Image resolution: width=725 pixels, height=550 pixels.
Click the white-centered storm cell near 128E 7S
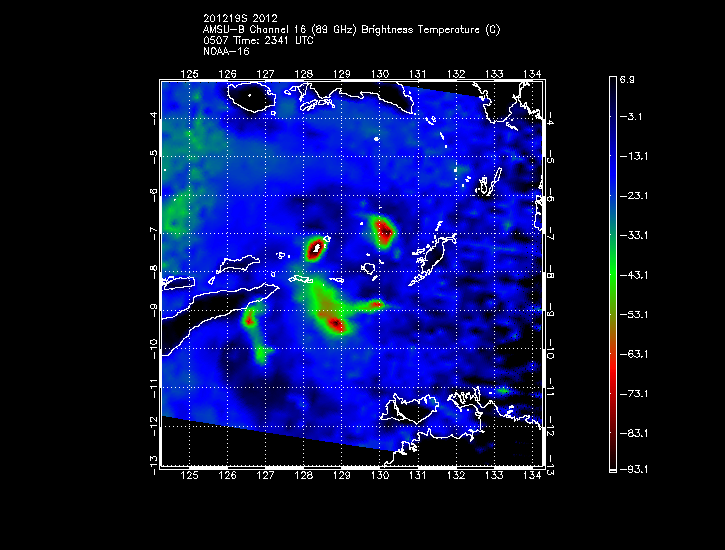(x=316, y=249)
